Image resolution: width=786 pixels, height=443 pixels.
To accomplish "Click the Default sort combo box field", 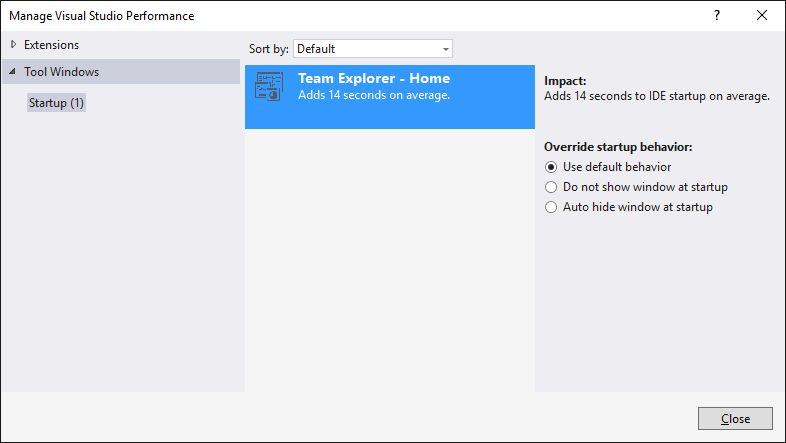I will pyautogui.click(x=365, y=49).
